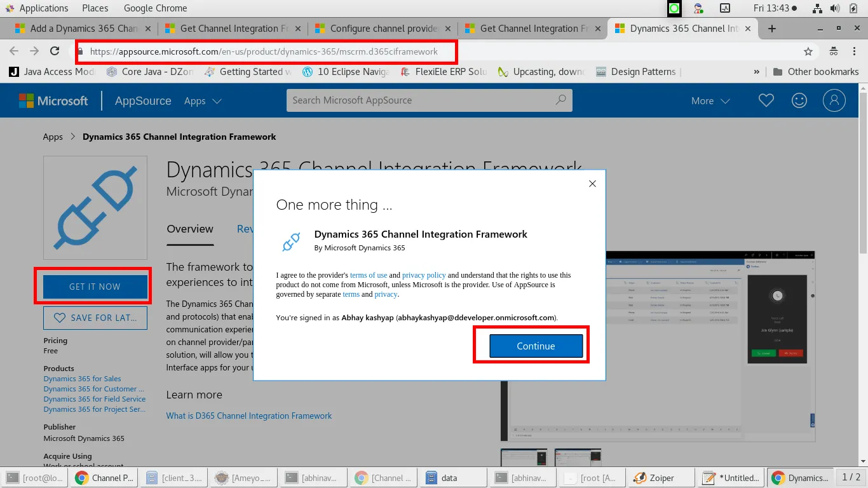Open the provider's privacy policy link

click(x=424, y=275)
